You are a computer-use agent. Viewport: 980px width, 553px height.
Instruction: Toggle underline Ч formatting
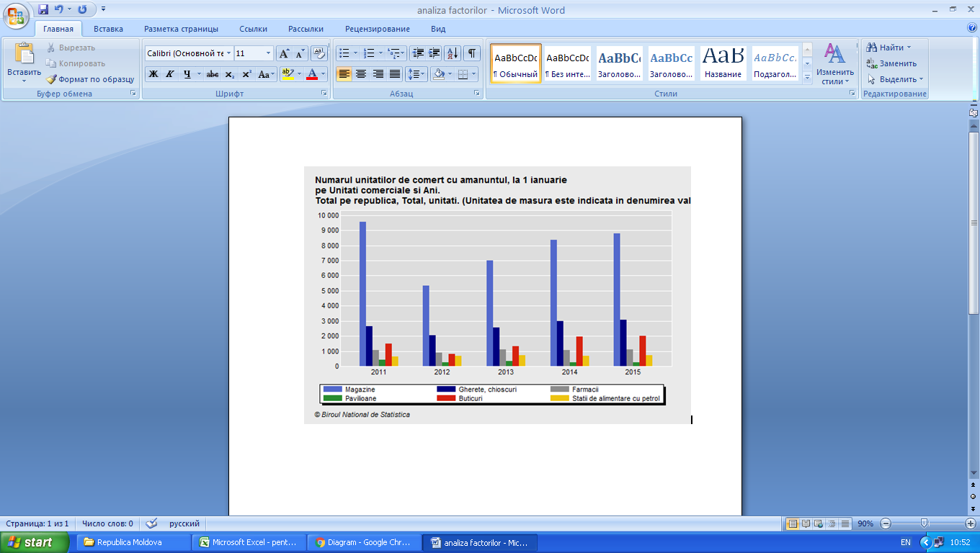[187, 74]
